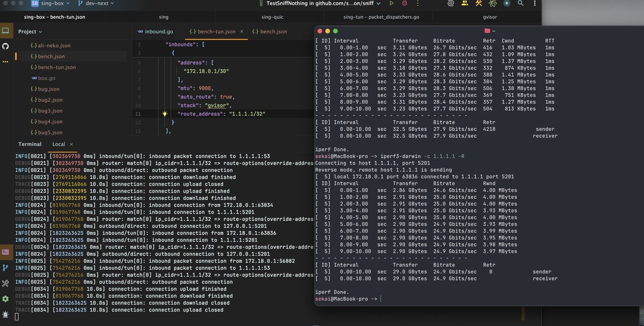Screen dimensions: 644x326
Task: Open the Git branch tool window icon
Action: pos(6,267)
